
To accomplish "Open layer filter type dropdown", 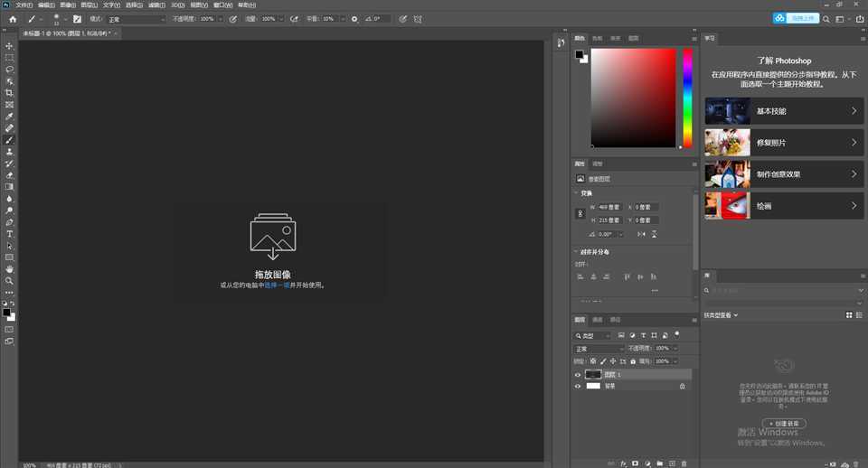I will coord(592,335).
